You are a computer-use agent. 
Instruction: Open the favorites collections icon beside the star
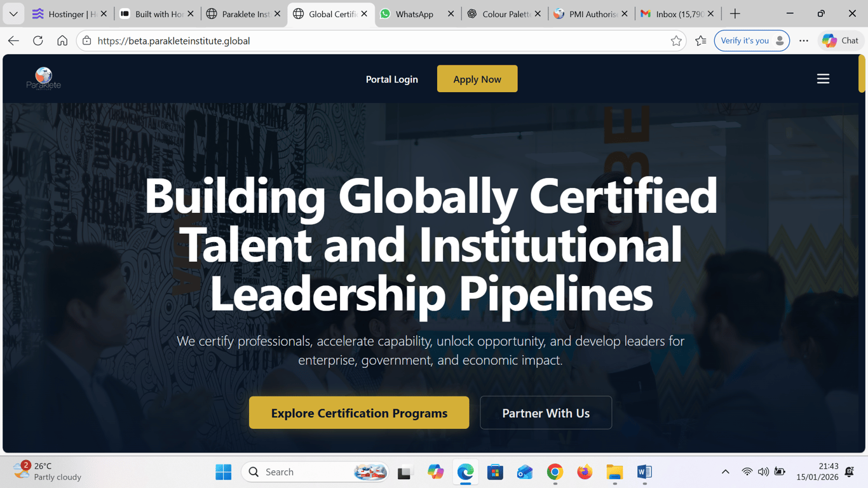point(700,40)
